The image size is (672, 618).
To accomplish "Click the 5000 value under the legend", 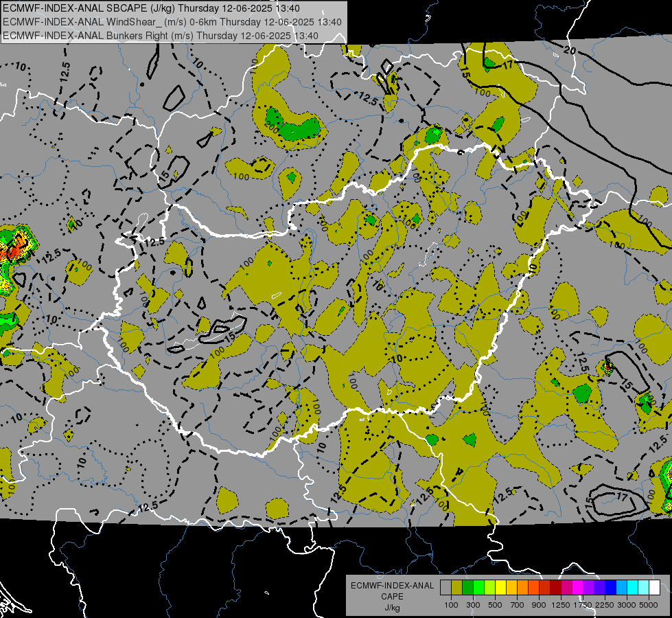I will pyautogui.click(x=649, y=605).
